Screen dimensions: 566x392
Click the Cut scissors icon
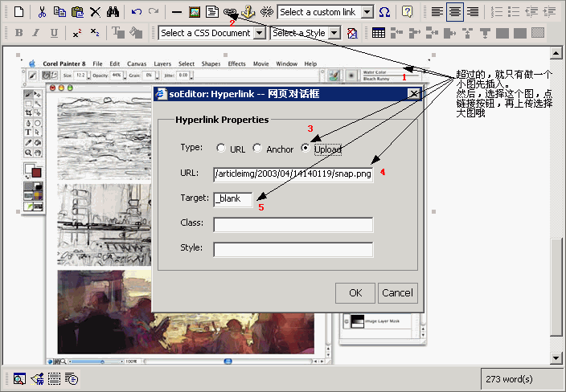(43, 12)
